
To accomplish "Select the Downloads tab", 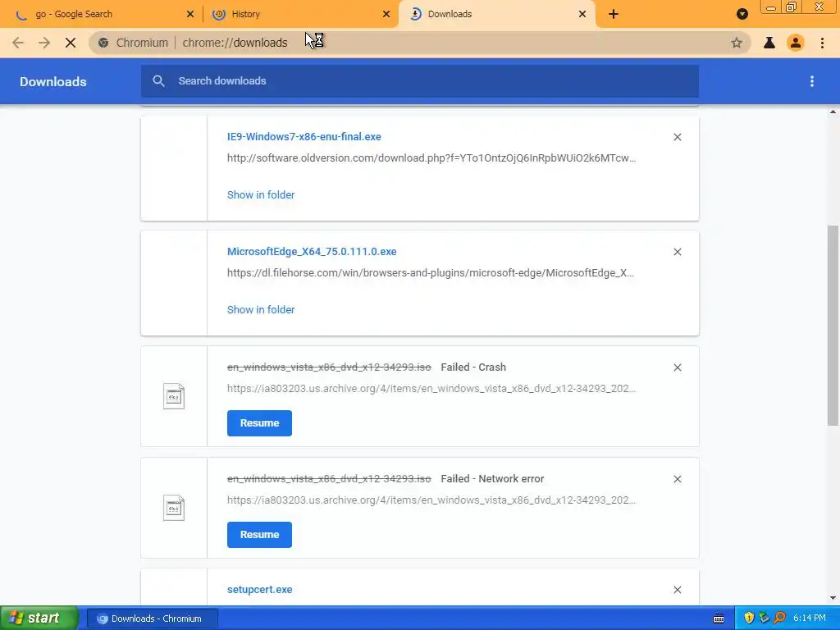I will tap(497, 14).
